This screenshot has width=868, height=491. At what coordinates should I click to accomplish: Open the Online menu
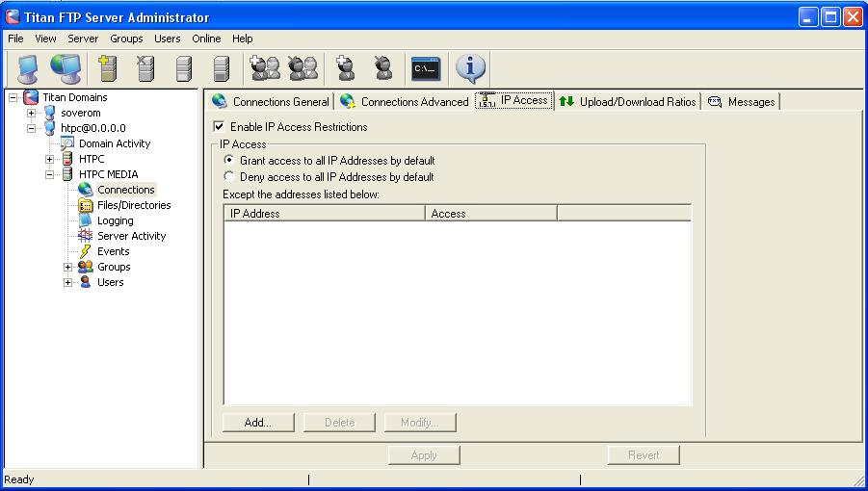[x=206, y=39]
